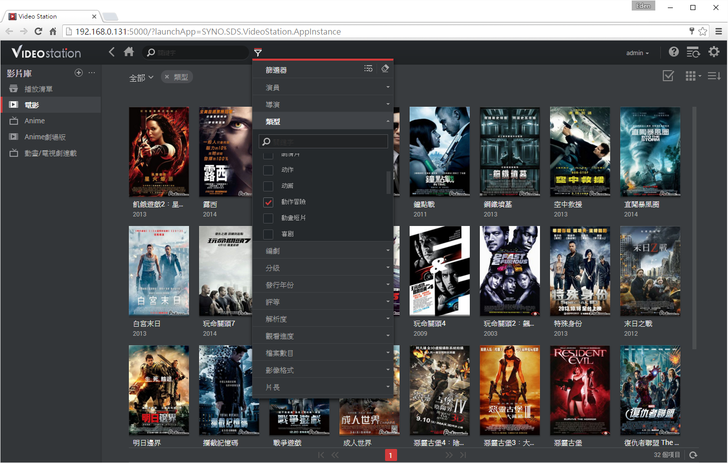Select 播放清單 in the sidebar

click(x=38, y=88)
